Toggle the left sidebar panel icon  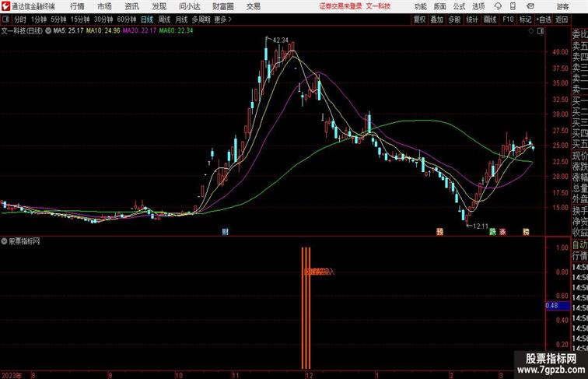coord(5,19)
